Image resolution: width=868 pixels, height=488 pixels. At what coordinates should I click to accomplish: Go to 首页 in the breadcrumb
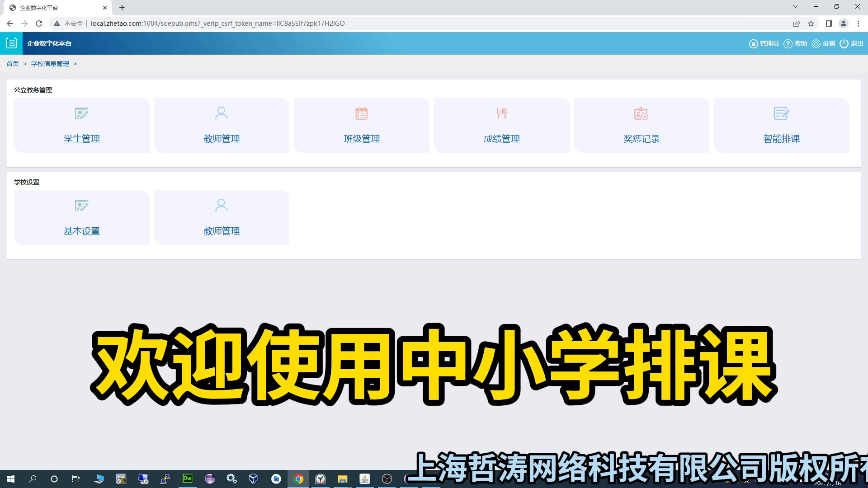[x=13, y=64]
